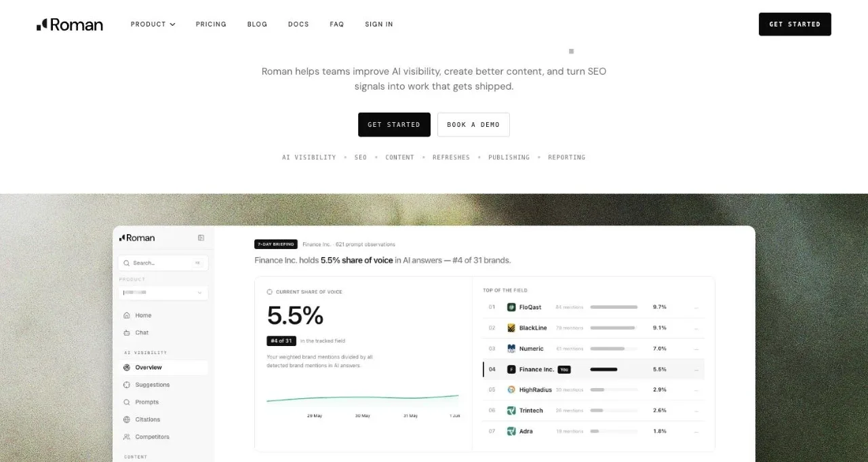Open the more menu on the Numeric row
This screenshot has width=868, height=462.
coord(696,349)
